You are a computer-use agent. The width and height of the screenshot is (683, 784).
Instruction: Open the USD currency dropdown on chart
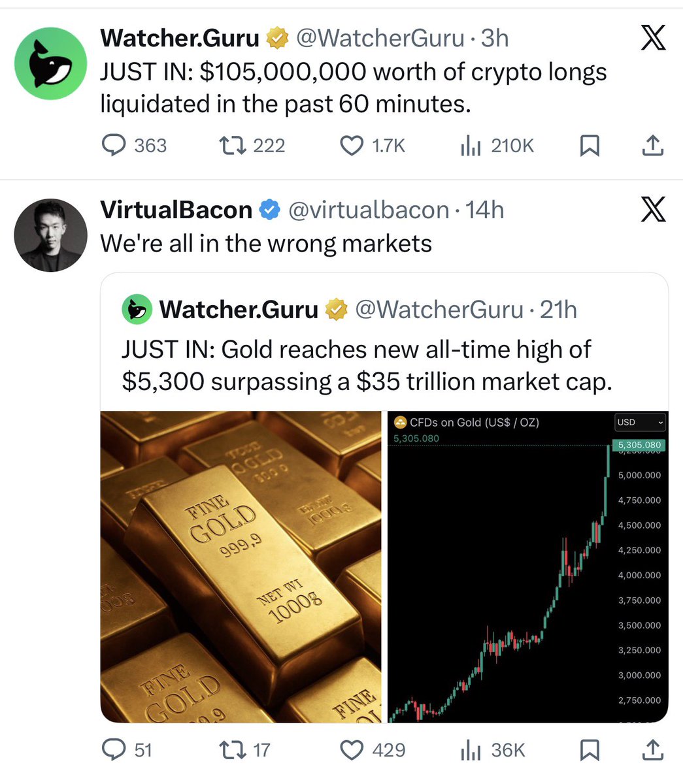tap(640, 422)
